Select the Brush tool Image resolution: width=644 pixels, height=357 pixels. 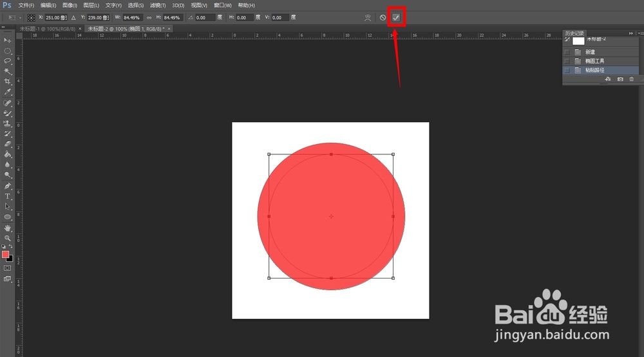(7, 113)
